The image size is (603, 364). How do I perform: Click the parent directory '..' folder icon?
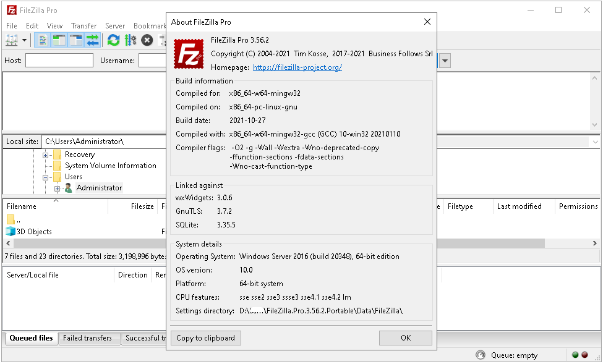(x=11, y=220)
